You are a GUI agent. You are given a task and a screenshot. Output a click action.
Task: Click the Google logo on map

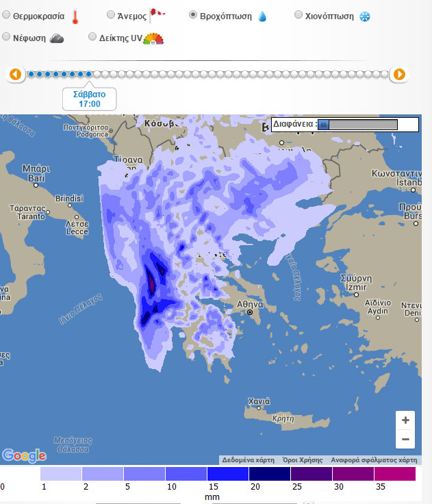[24, 455]
